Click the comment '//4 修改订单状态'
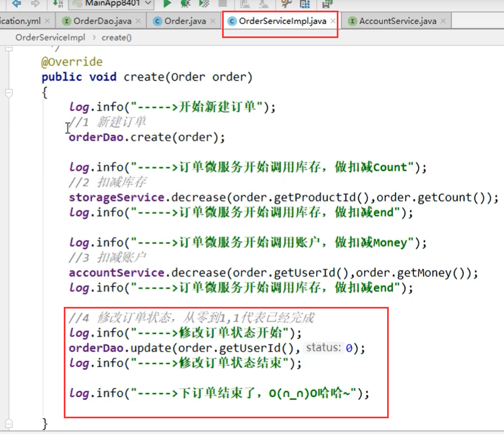 [191, 318]
